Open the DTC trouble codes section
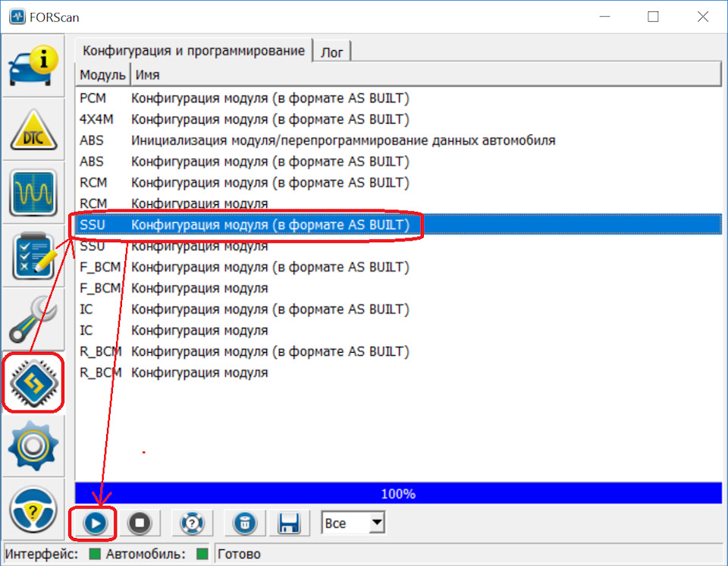Viewport: 728px width, 566px height. pos(33,130)
